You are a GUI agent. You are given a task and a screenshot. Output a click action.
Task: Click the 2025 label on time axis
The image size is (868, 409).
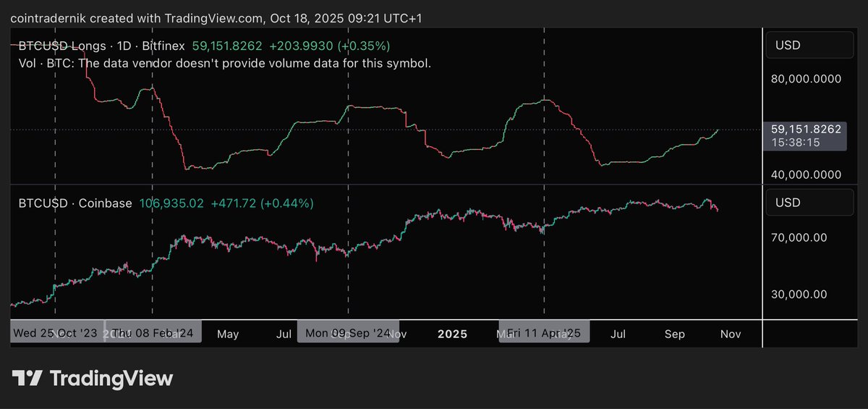[x=453, y=334]
